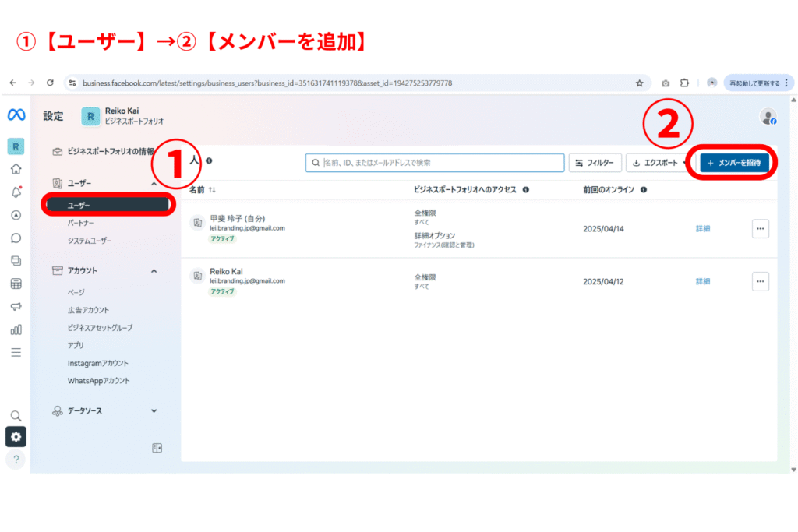
Task: Open the notifications bell icon
Action: [16, 192]
